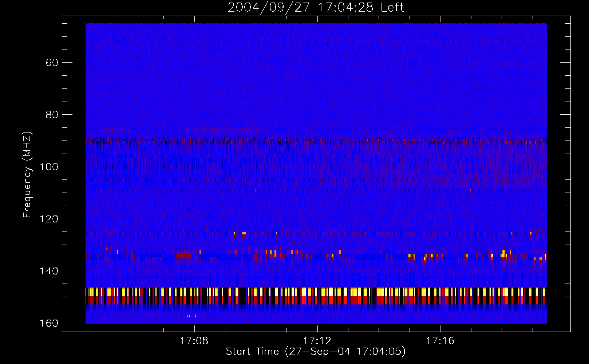The width and height of the screenshot is (589, 364).
Task: Click the 80 frequency tick label
Action: (x=52, y=115)
